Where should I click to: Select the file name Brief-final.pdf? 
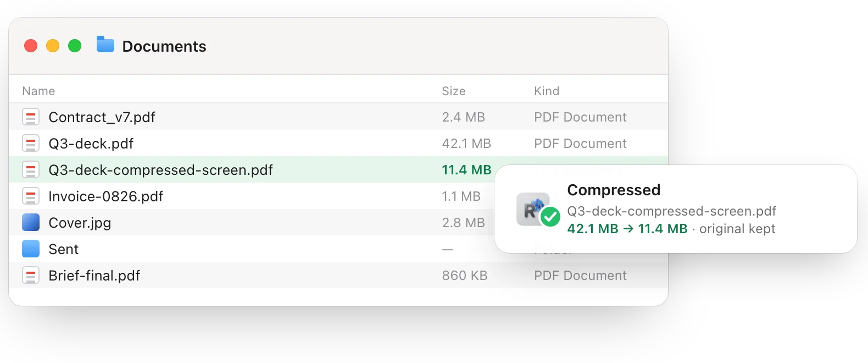pyautogui.click(x=94, y=276)
